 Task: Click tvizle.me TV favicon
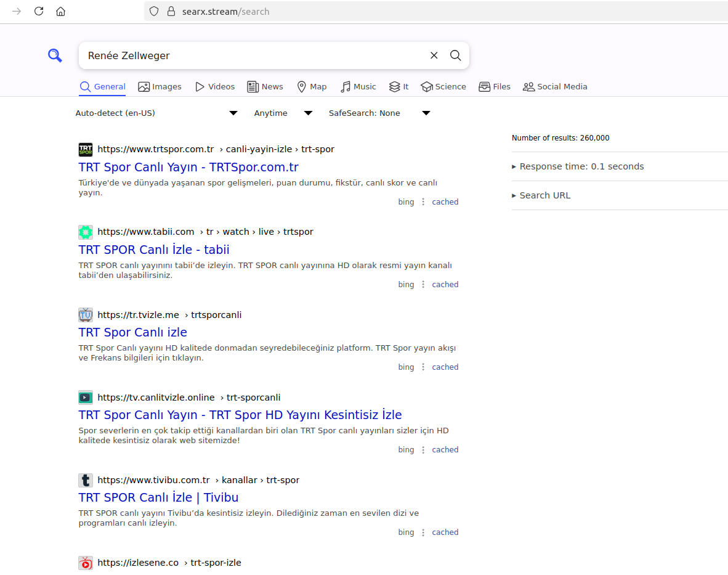pyautogui.click(x=86, y=315)
